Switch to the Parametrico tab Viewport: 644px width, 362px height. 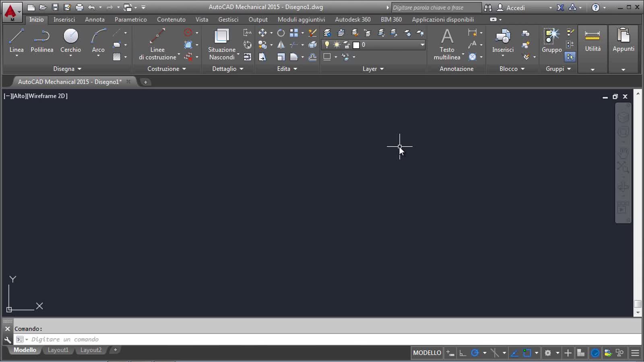click(130, 19)
